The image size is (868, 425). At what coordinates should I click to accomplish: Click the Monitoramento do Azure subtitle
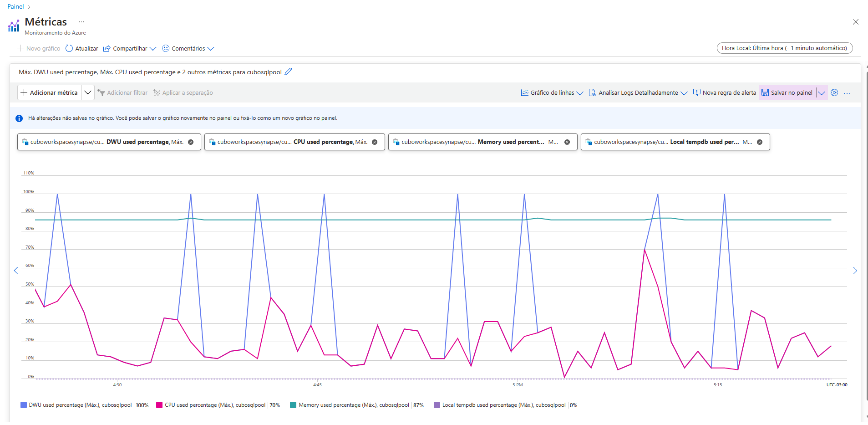(55, 33)
